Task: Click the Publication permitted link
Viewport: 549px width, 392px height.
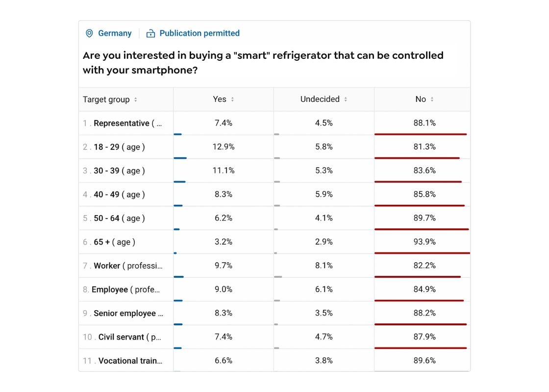Action: click(x=200, y=33)
